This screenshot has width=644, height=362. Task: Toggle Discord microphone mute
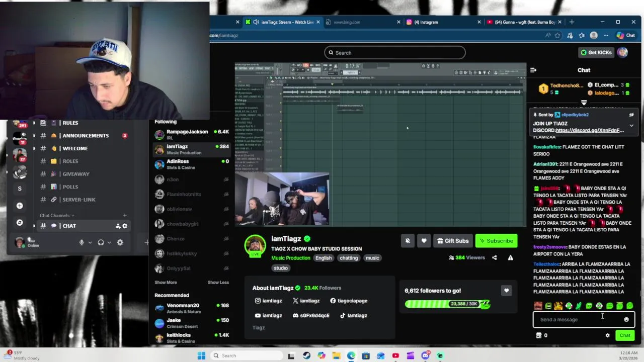[82, 242]
